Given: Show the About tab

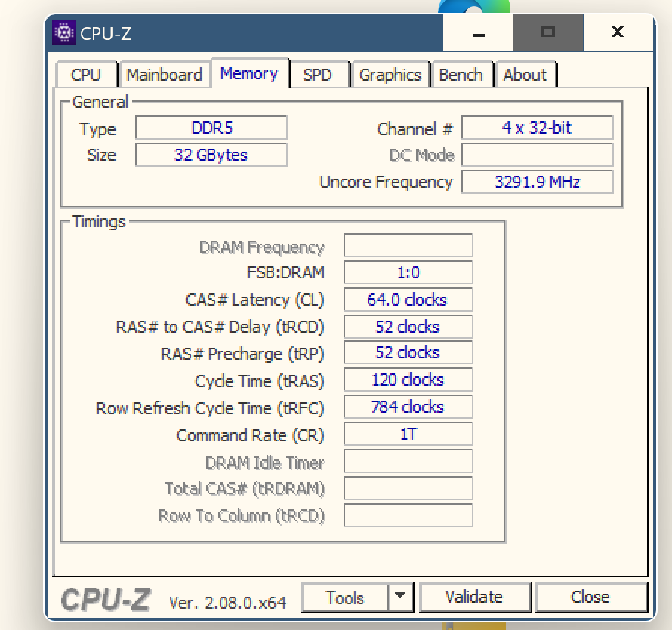Looking at the screenshot, I should [525, 75].
